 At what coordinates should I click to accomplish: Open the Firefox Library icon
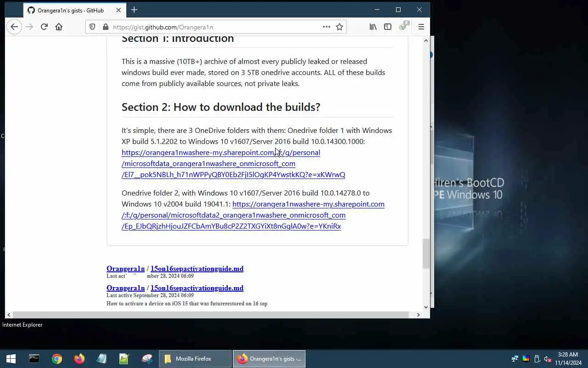[373, 27]
